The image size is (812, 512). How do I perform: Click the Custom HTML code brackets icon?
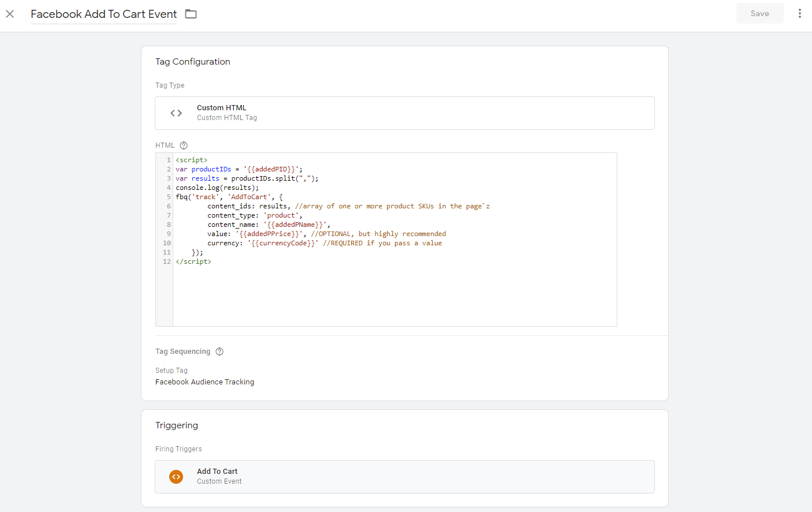(x=176, y=113)
